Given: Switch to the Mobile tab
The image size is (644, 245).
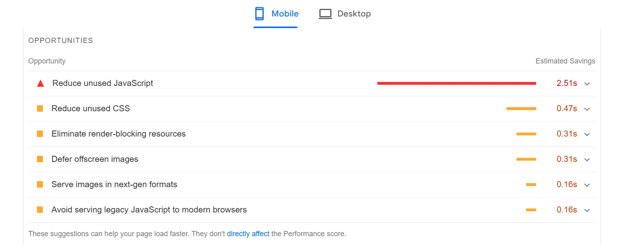Looking at the screenshot, I should [x=285, y=14].
